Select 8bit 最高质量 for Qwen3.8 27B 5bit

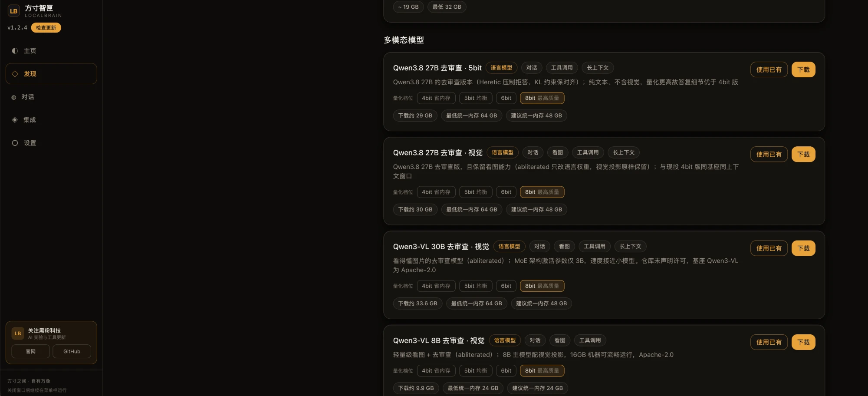542,98
